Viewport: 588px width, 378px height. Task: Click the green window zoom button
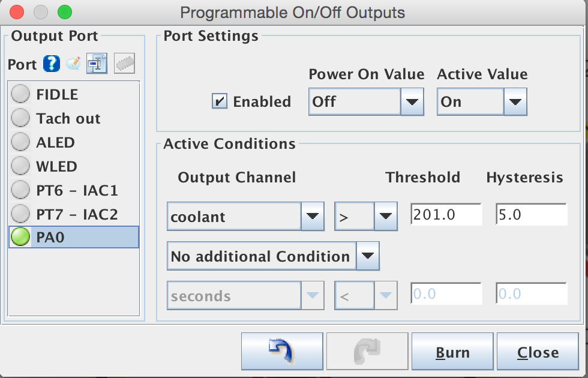pyautogui.click(x=65, y=12)
